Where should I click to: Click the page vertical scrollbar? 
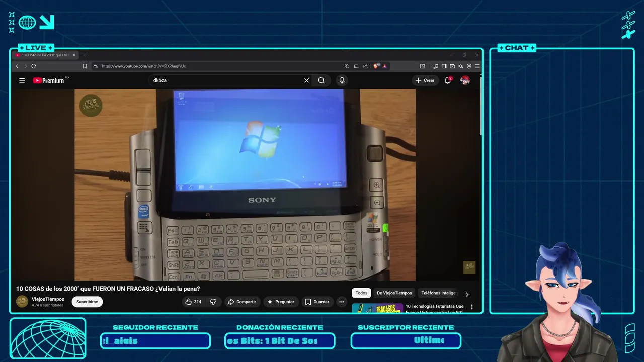click(x=480, y=106)
